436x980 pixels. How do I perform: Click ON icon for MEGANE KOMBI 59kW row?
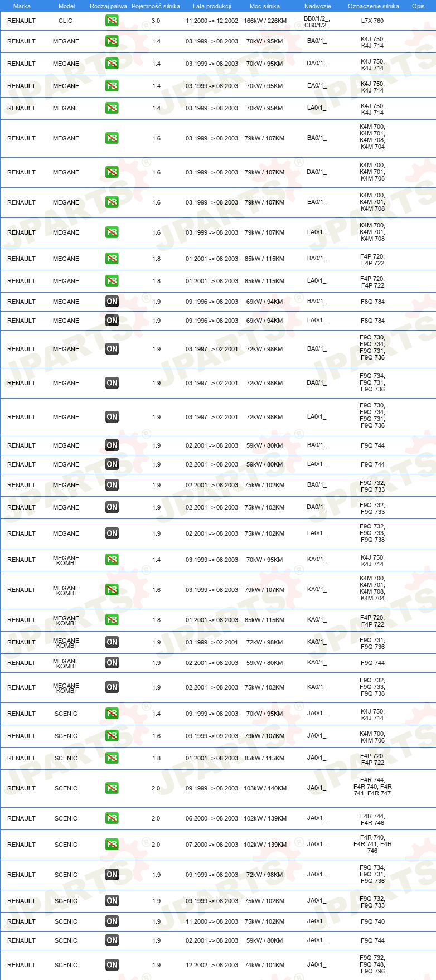pos(112,663)
